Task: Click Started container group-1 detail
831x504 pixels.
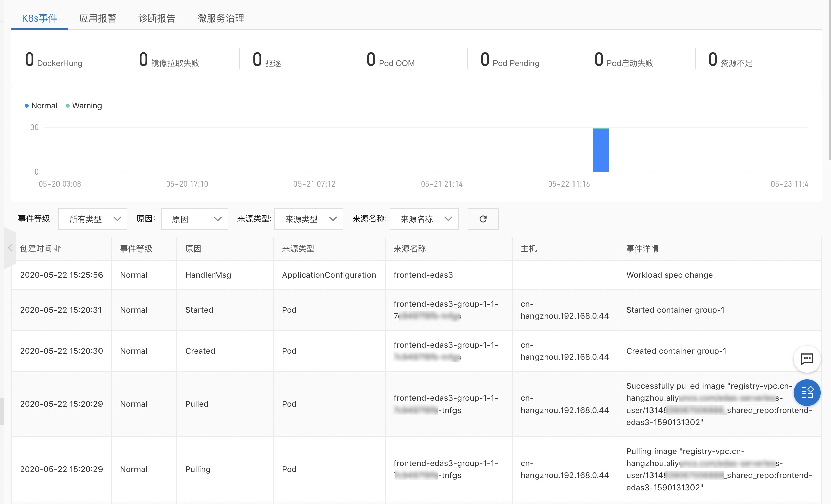Action: [676, 310]
